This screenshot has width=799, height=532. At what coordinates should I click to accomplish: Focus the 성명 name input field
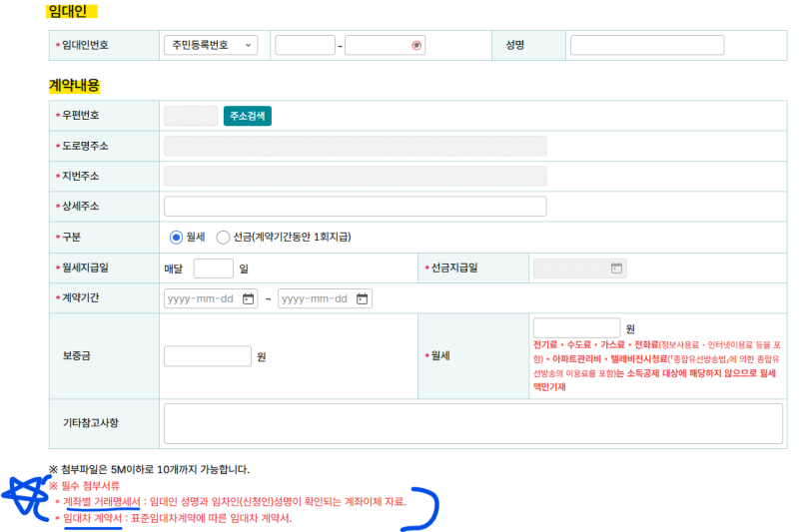coord(647,45)
